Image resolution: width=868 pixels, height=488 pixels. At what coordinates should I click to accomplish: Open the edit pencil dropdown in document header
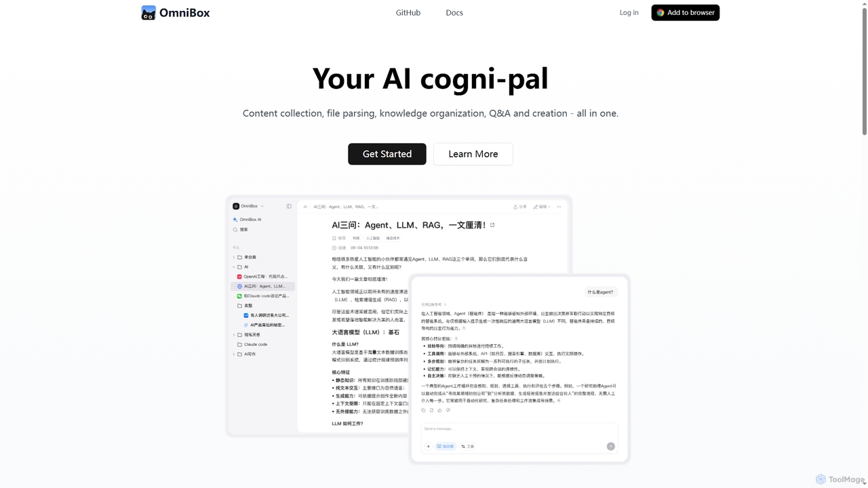(542, 207)
